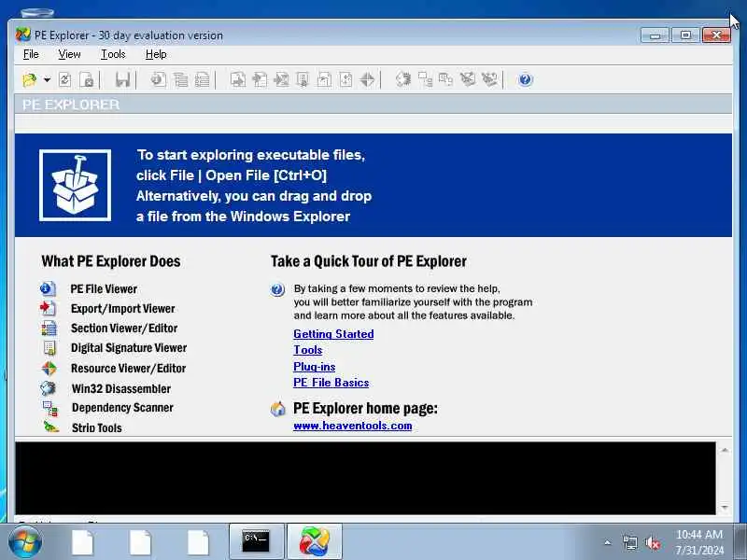Click the home page house icon
The image size is (747, 560).
pyautogui.click(x=277, y=409)
